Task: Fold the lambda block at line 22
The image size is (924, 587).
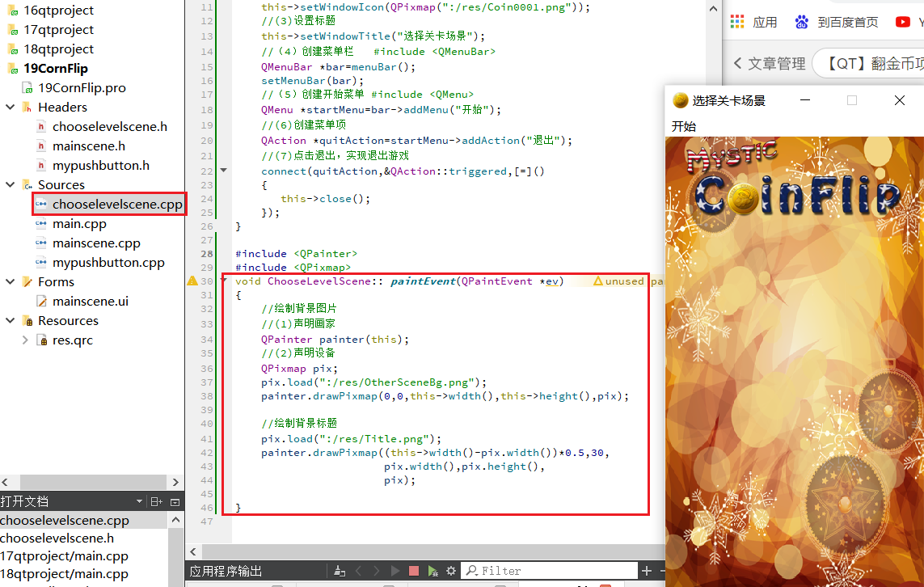Action: [x=223, y=171]
